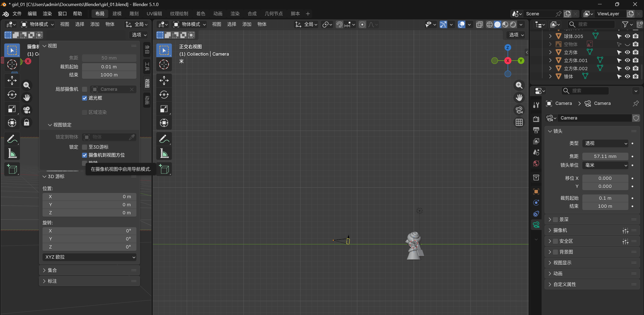644x315 pixels.
Task: Click 选项 button in right viewport
Action: [516, 35]
